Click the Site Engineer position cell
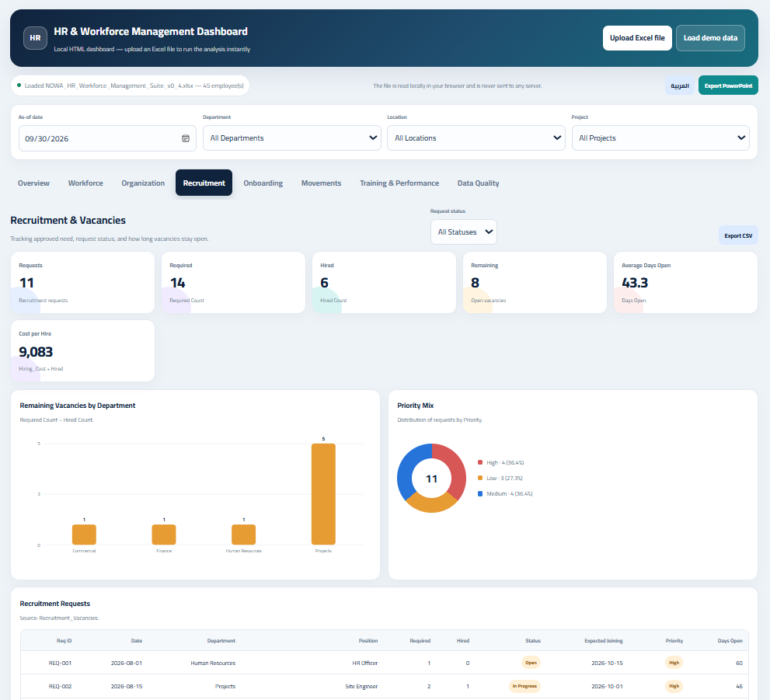Screen dimensions: 770x700 tap(361, 686)
